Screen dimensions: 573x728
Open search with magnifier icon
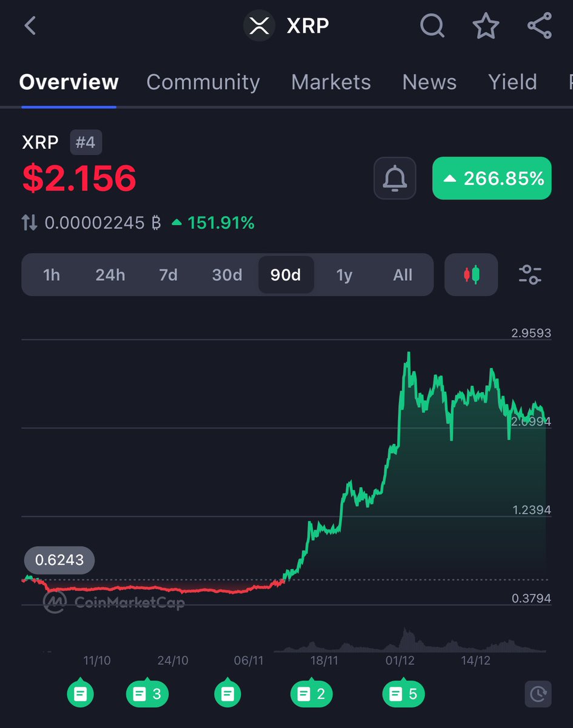(x=432, y=26)
